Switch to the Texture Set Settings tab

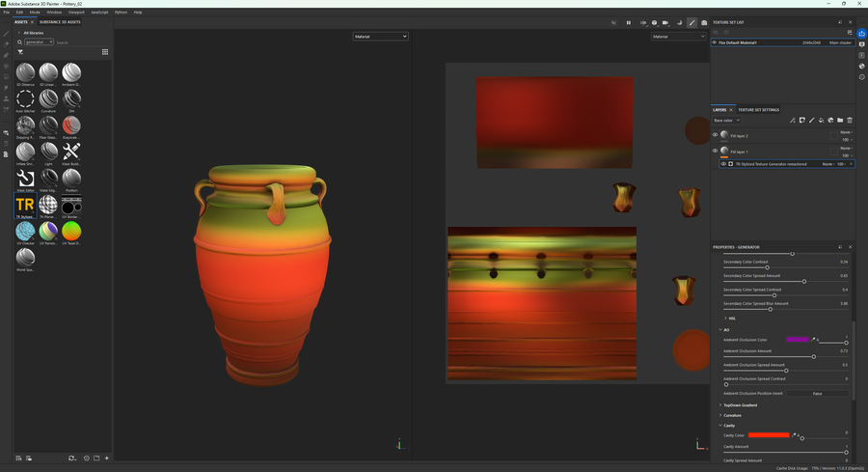[759, 110]
